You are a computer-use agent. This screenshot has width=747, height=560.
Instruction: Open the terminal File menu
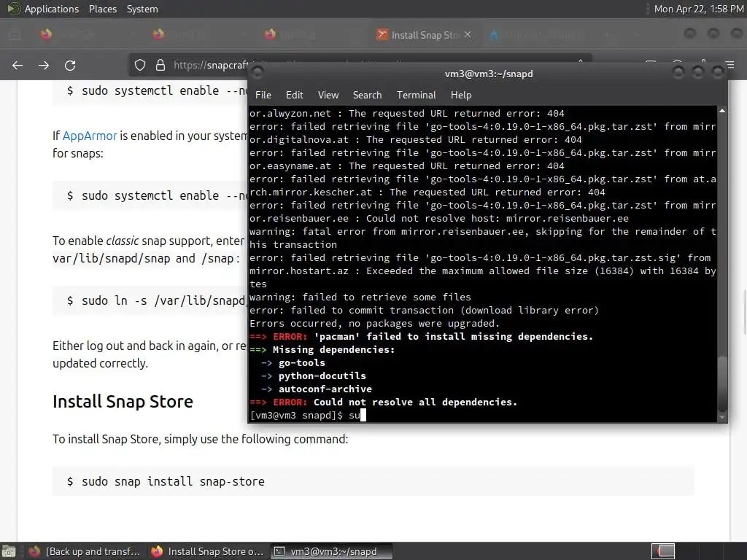click(263, 95)
